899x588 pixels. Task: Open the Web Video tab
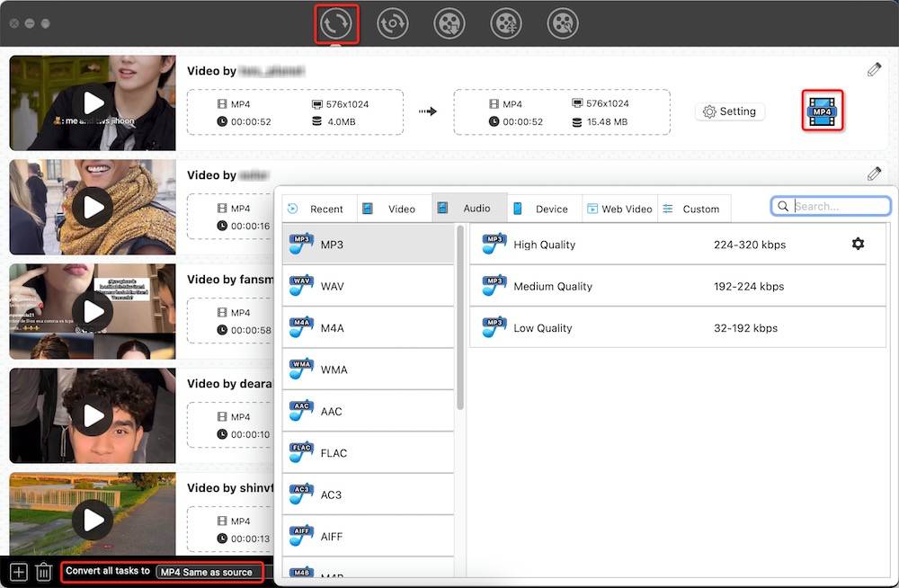click(x=619, y=209)
